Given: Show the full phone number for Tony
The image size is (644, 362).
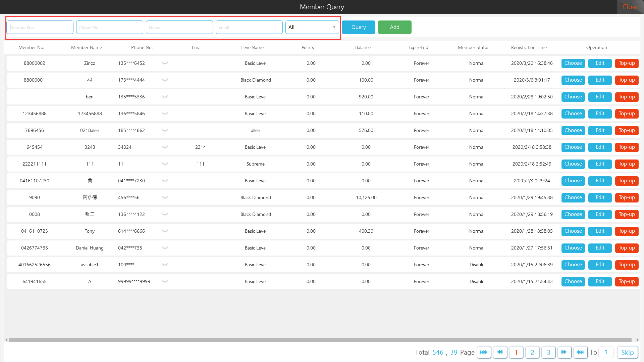Looking at the screenshot, I should pyautogui.click(x=165, y=231).
